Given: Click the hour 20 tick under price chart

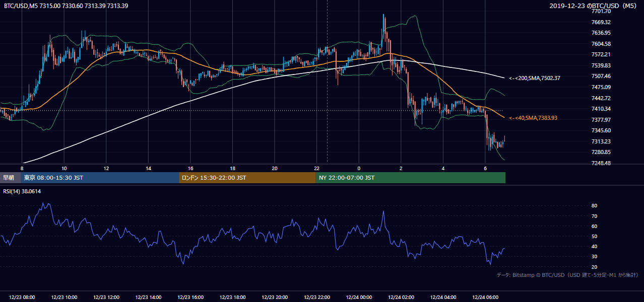Looking at the screenshot, I should tap(275, 168).
